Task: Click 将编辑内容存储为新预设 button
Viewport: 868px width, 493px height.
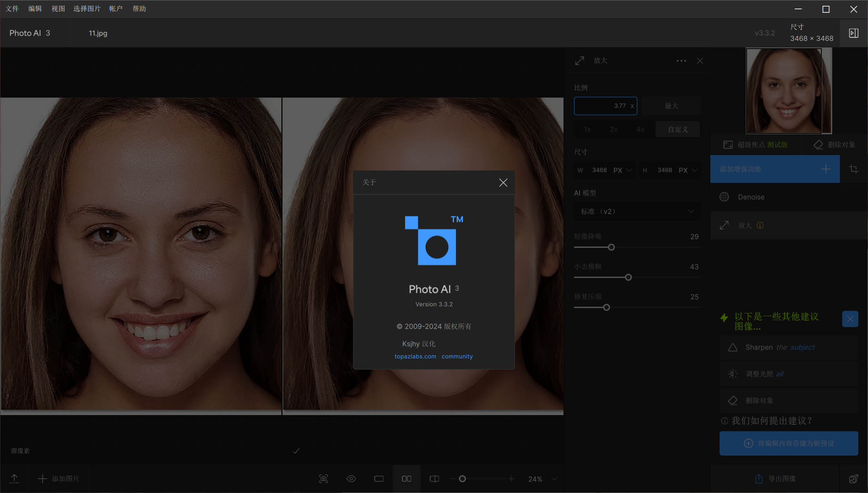Action: 789,444
